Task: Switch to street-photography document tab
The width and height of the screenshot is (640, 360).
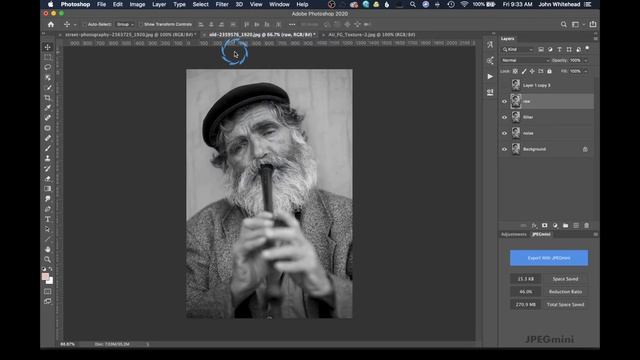Action: pyautogui.click(x=131, y=35)
